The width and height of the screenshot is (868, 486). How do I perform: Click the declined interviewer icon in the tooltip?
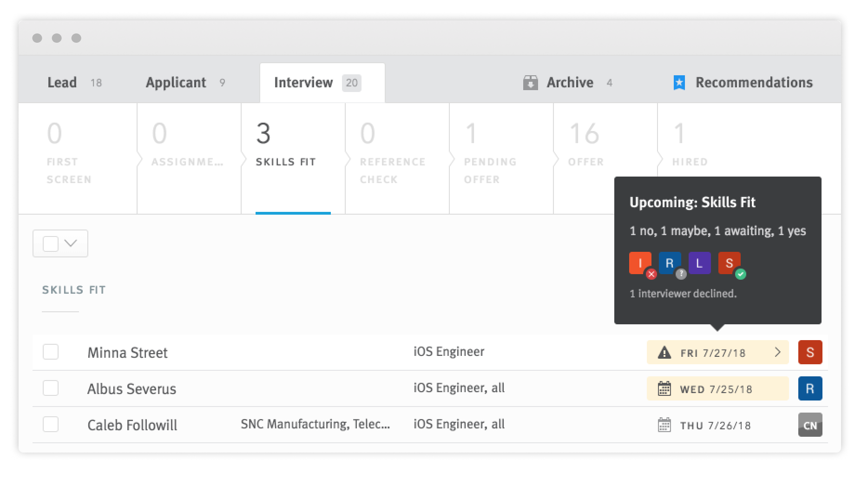pyautogui.click(x=640, y=263)
